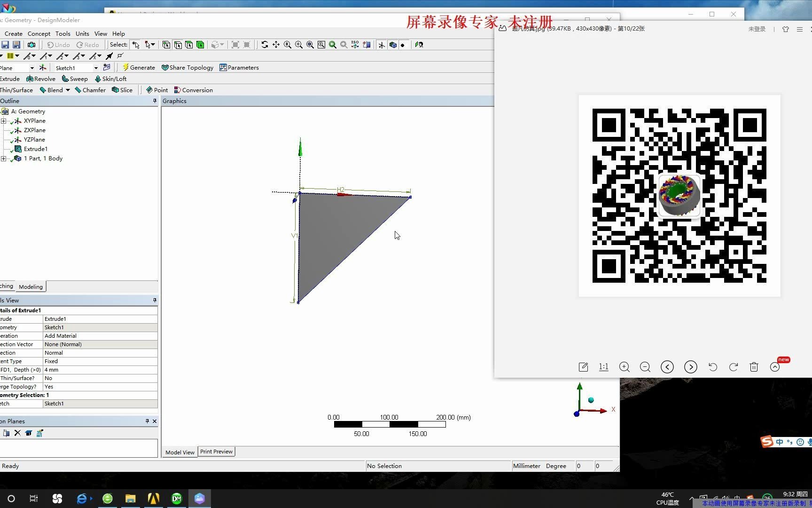This screenshot has height=508, width=812.
Task: Click the green Previous View icon
Action: pos(332,45)
